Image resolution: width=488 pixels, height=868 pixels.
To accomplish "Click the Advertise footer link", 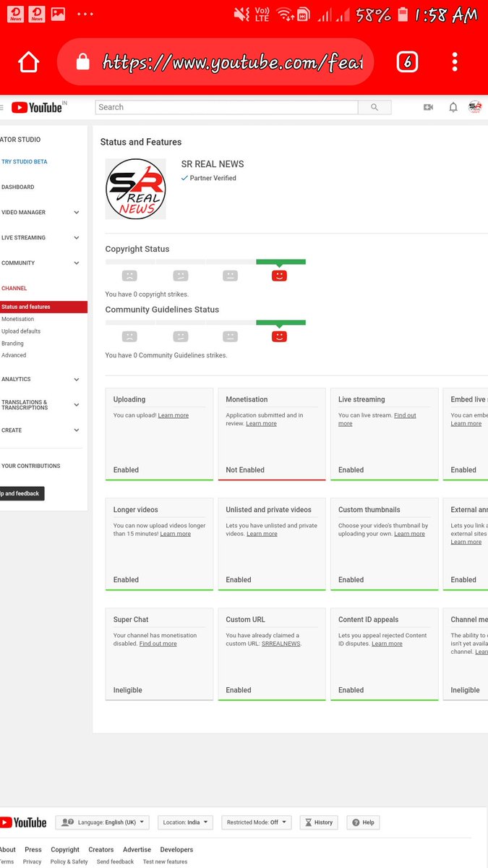I will tap(137, 850).
